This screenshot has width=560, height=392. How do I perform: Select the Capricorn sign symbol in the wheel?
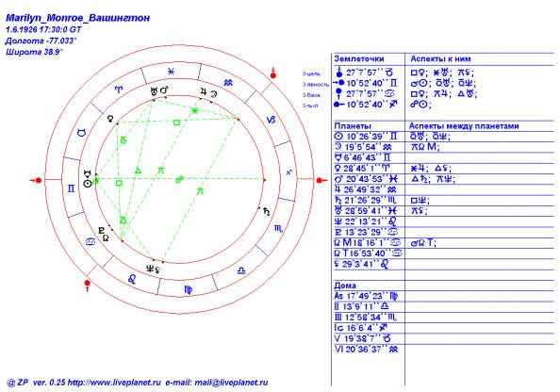(x=272, y=120)
